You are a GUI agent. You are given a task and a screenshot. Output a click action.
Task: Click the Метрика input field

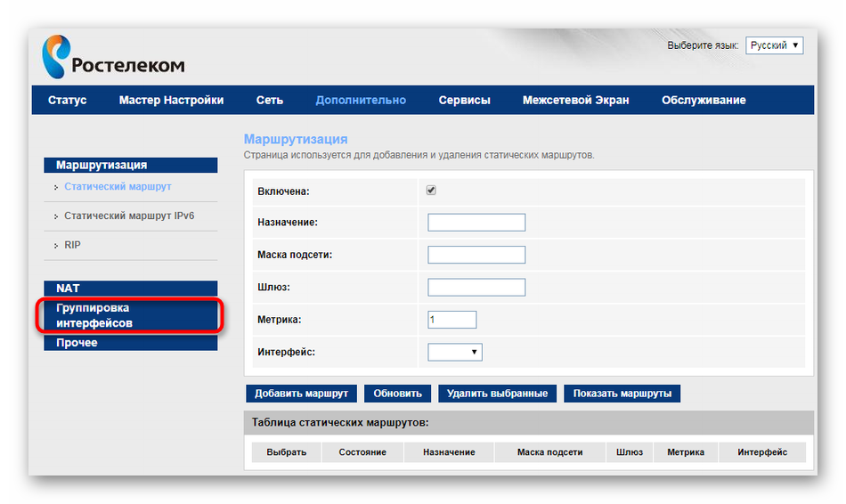(452, 319)
